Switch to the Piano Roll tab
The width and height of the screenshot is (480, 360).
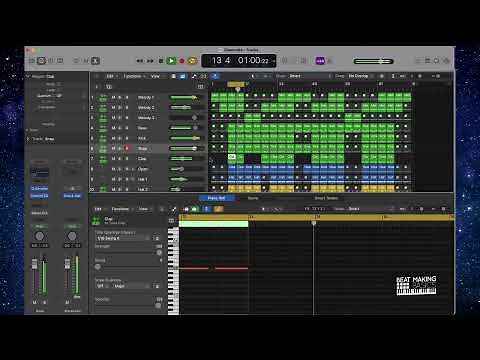tap(217, 198)
